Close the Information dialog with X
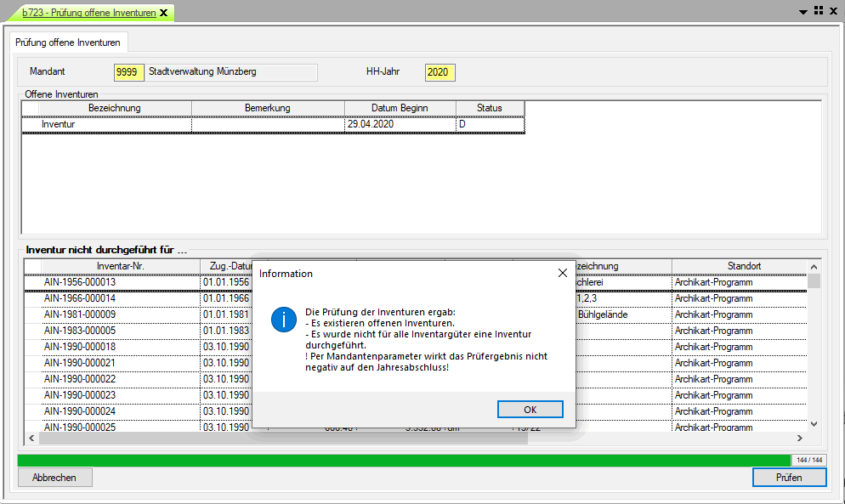The image size is (845, 504). click(x=562, y=273)
